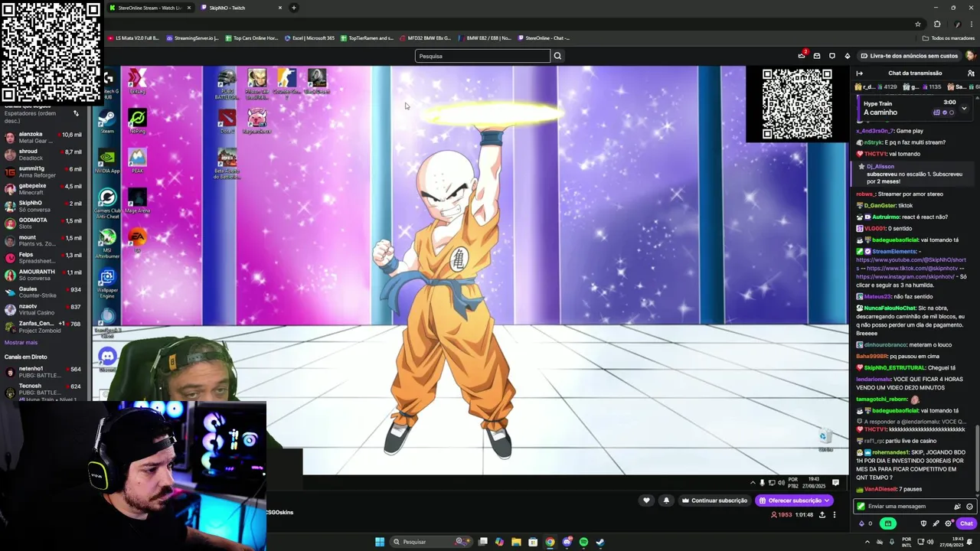Viewport: 980px width, 551px height.
Task: Open the user avatar menu in Twitch
Action: click(x=971, y=56)
